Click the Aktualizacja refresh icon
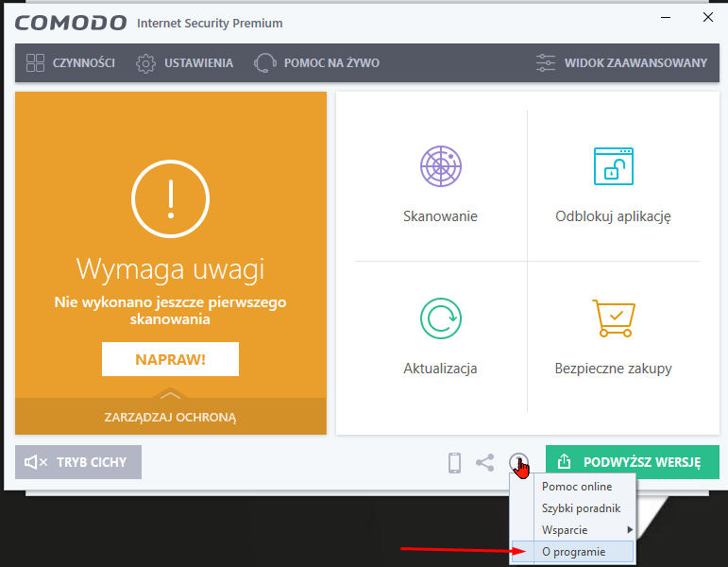This screenshot has width=728, height=567. point(441,318)
